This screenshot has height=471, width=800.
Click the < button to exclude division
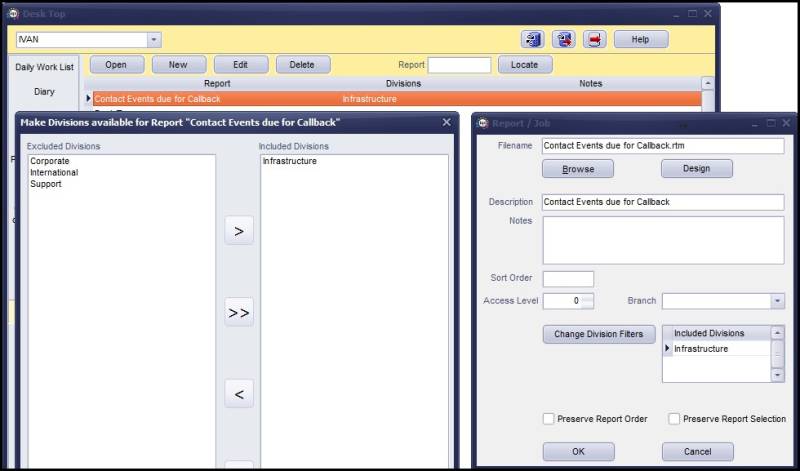pos(239,393)
